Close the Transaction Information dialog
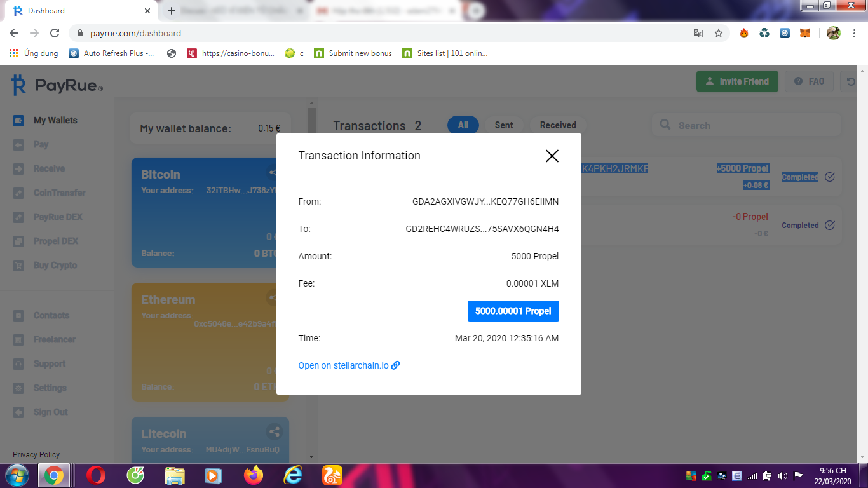This screenshot has height=488, width=868. pos(552,156)
